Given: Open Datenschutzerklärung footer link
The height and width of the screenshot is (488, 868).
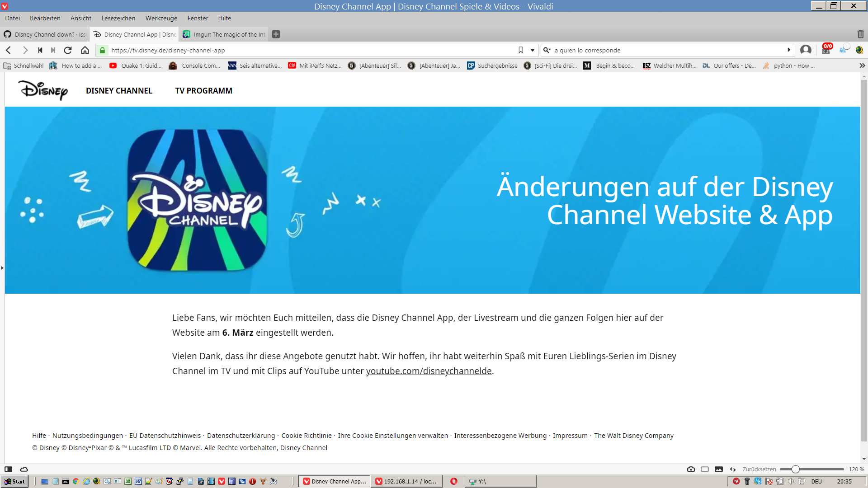Looking at the screenshot, I should pos(241,436).
